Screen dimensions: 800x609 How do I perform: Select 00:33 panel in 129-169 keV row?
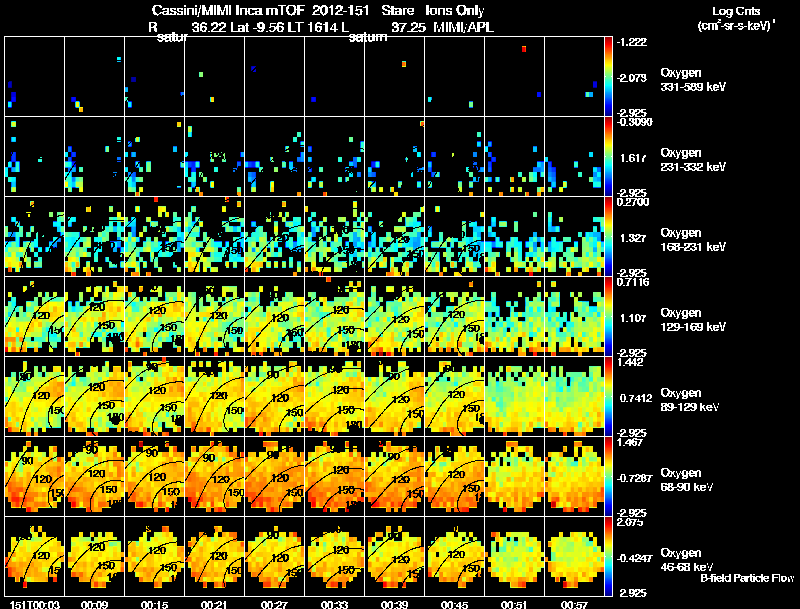click(x=335, y=316)
